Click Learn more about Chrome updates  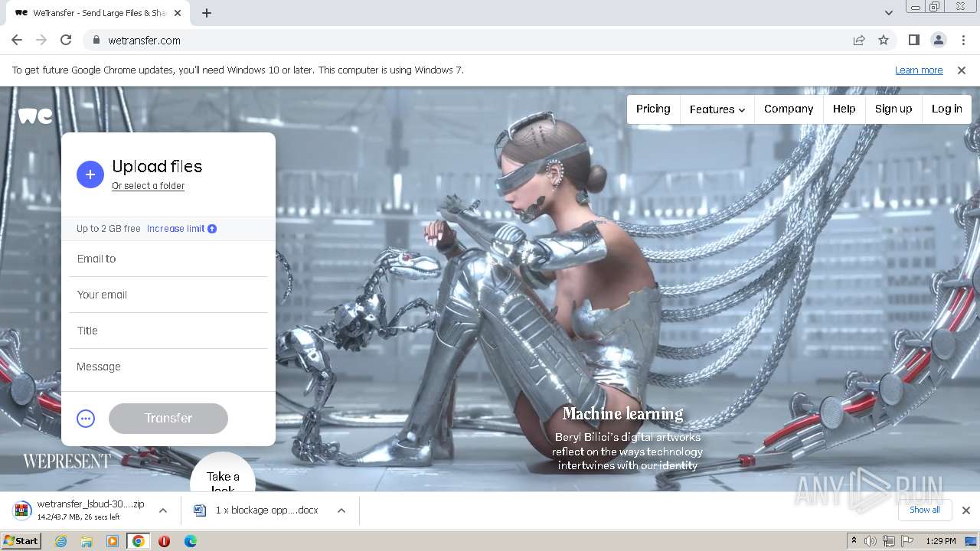919,70
